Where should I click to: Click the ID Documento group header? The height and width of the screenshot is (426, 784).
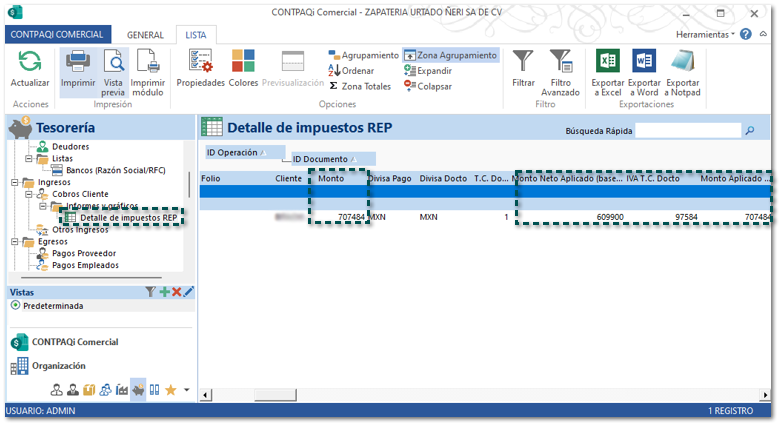pos(333,159)
